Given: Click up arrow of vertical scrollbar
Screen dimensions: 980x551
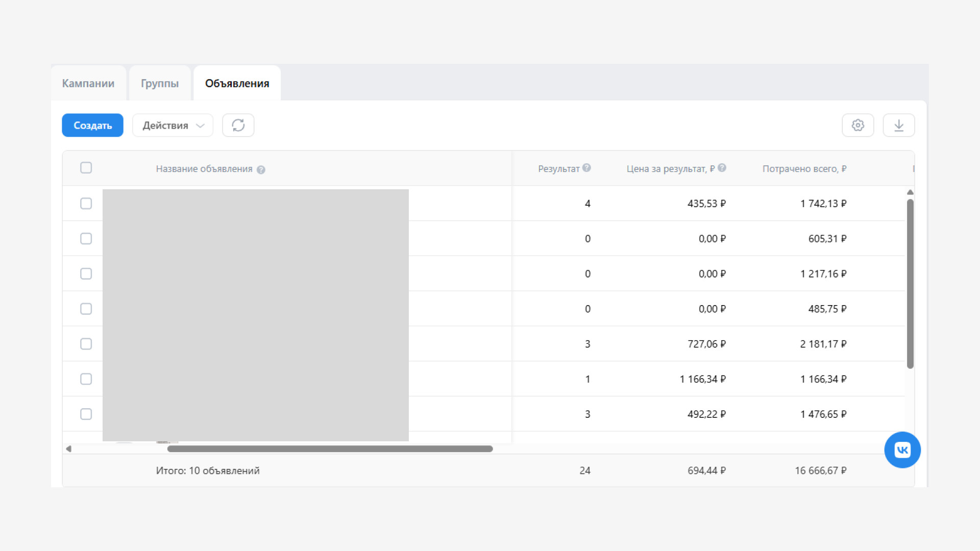Looking at the screenshot, I should (x=910, y=192).
